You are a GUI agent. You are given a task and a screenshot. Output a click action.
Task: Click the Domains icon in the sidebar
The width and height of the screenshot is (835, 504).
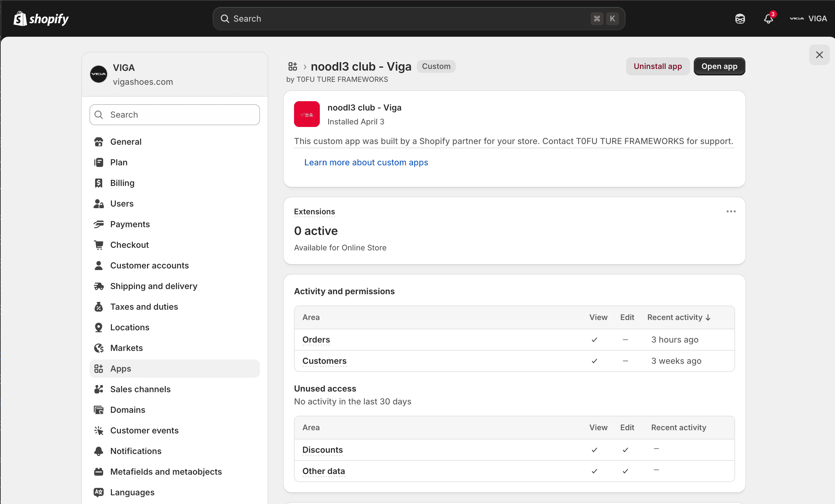click(x=99, y=410)
